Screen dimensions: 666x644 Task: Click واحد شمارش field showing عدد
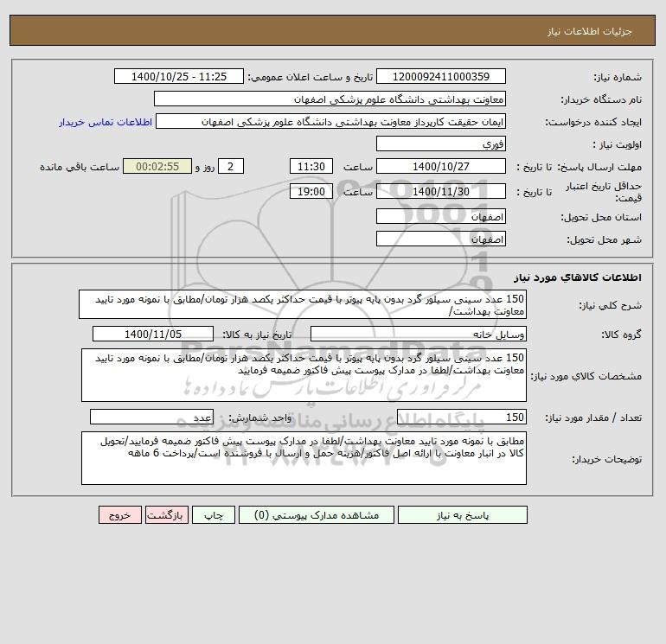(x=151, y=417)
